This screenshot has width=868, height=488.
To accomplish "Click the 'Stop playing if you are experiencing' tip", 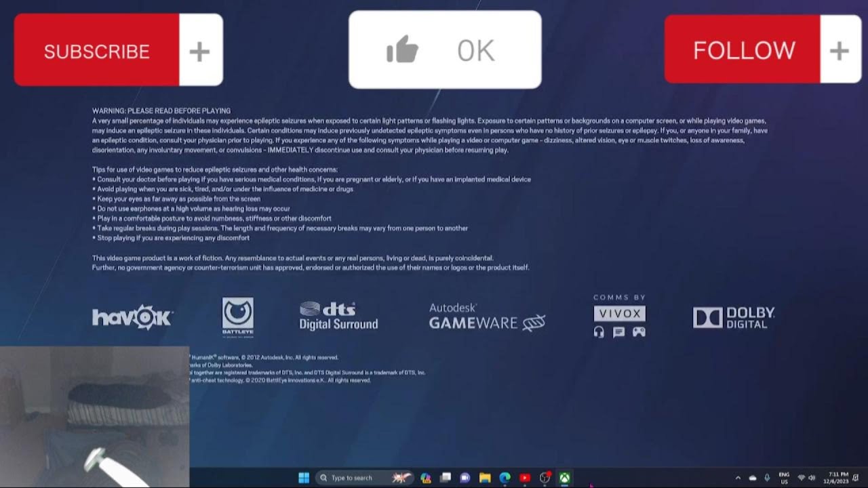I will (x=171, y=238).
